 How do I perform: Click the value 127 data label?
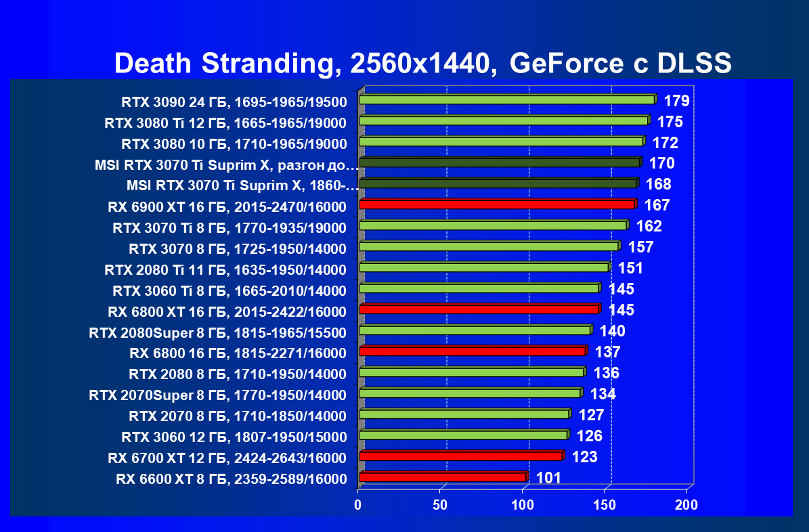pos(591,416)
